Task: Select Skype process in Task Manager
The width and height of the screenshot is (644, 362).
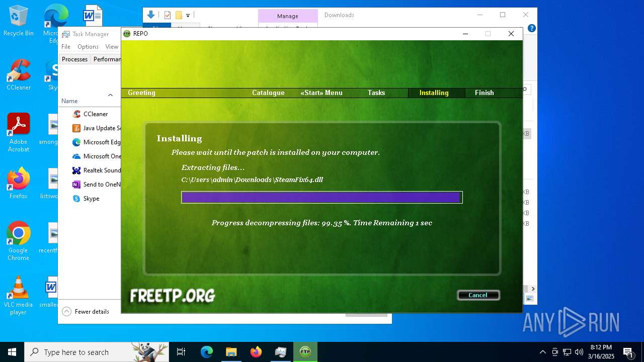Action: tap(91, 199)
